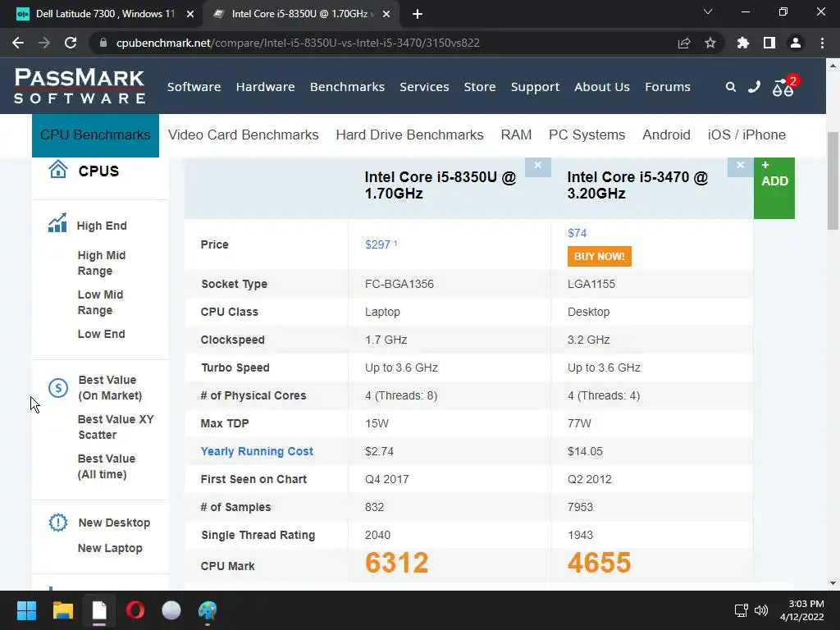Open the Support menu item

click(535, 87)
